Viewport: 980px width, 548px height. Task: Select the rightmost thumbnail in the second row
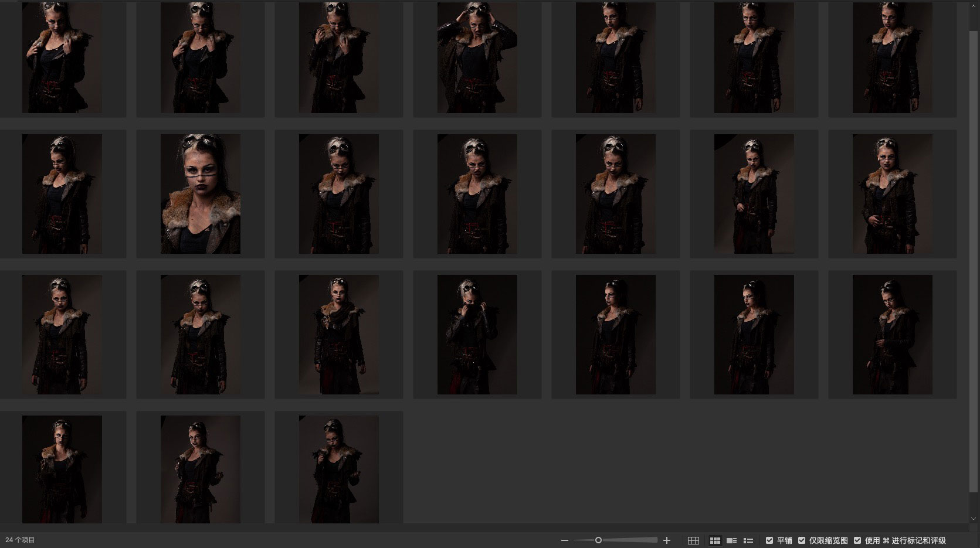pyautogui.click(x=892, y=194)
